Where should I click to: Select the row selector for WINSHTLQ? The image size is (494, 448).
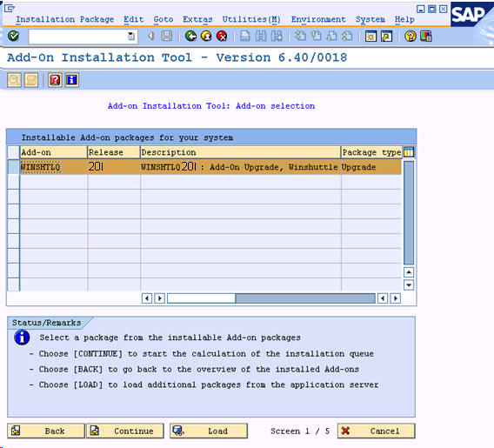(13, 167)
